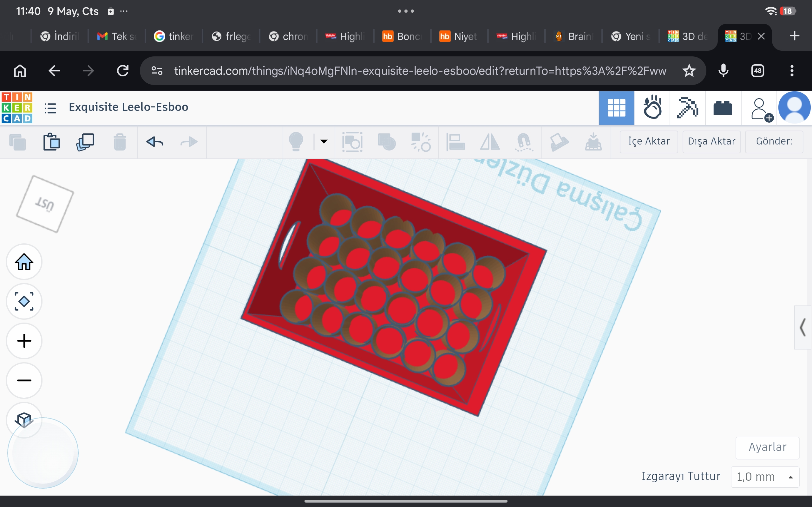Screen dimensions: 812x507
Task: Open the Tinkercad home logo
Action: click(17, 108)
